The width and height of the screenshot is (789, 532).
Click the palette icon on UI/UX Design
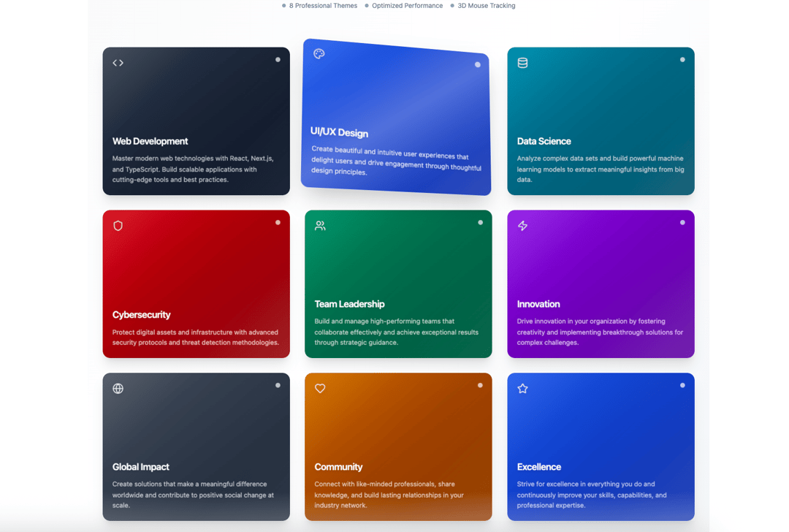click(319, 54)
